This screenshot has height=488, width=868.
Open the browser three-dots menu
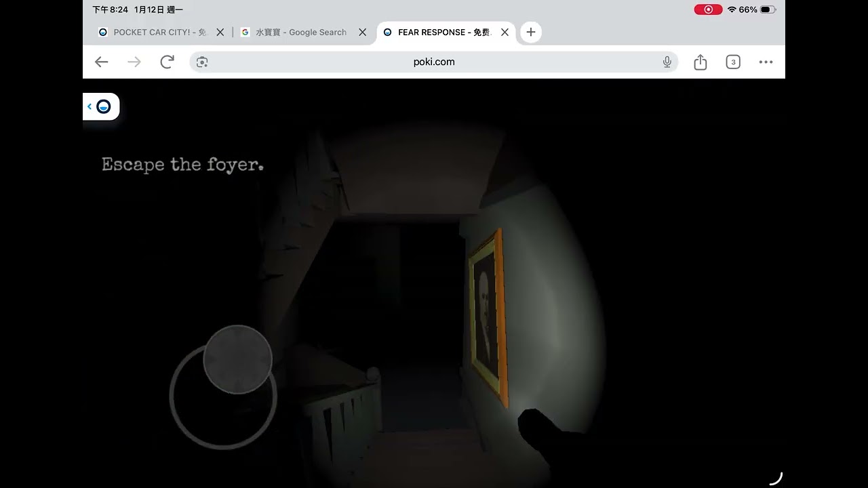pos(766,62)
